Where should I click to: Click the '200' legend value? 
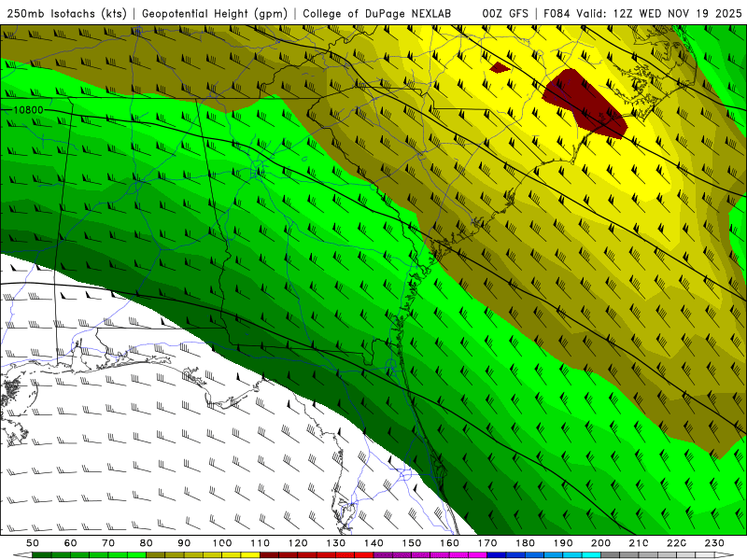click(x=600, y=543)
